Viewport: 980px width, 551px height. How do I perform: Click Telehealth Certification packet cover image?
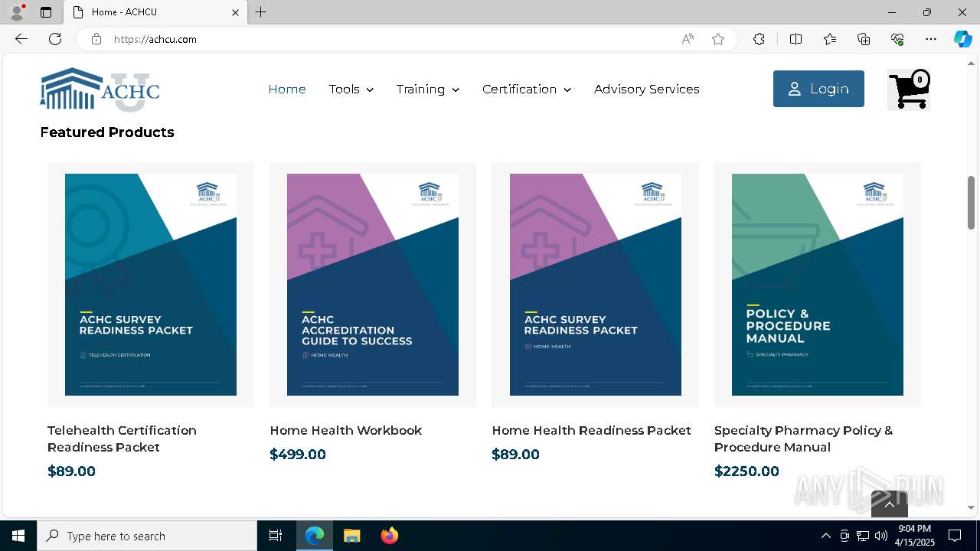pos(151,285)
